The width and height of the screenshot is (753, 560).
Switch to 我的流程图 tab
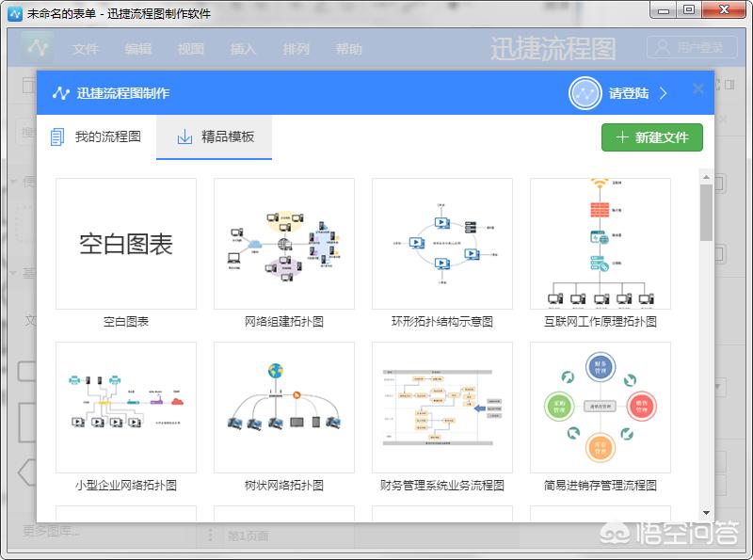pyautogui.click(x=96, y=136)
